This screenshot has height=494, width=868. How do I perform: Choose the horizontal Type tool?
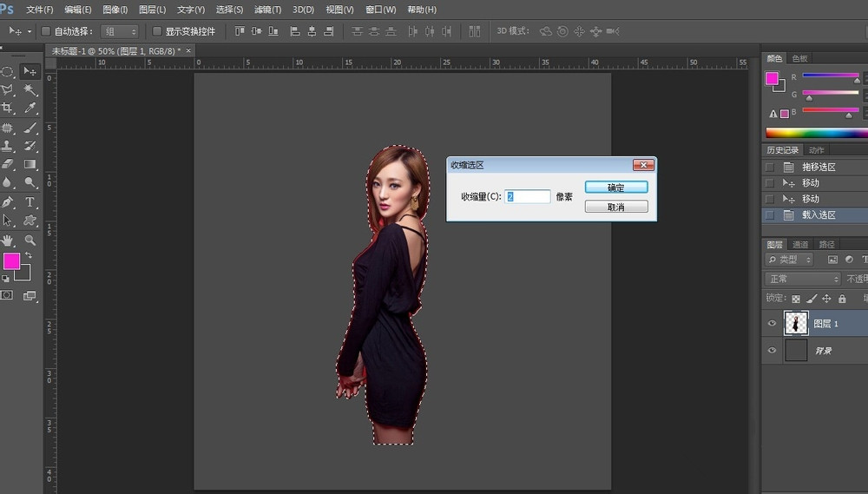(30, 202)
